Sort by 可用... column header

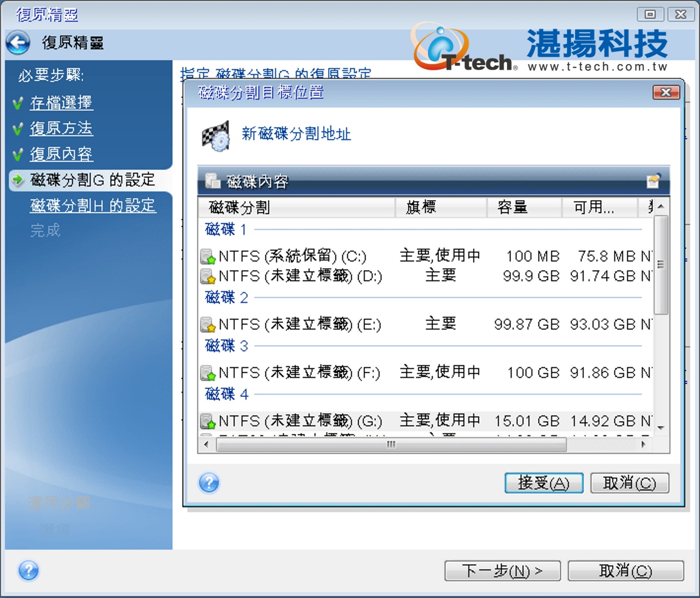600,207
